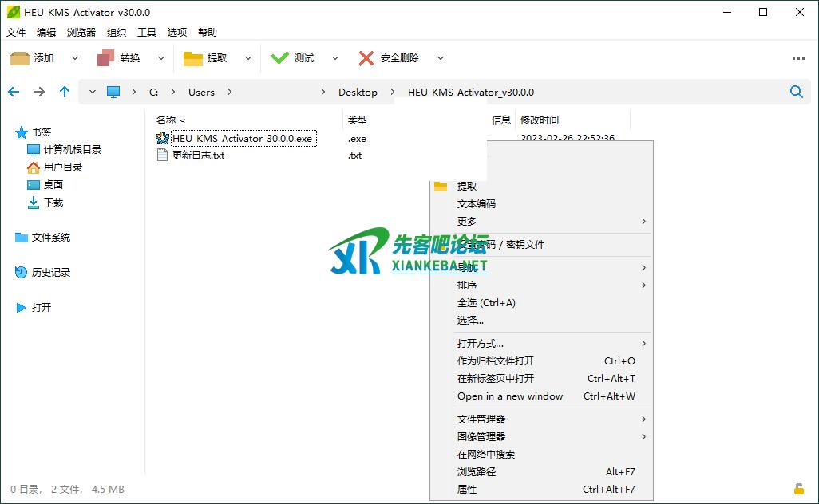
Task: Go up one folder with up arrow
Action: [65, 92]
